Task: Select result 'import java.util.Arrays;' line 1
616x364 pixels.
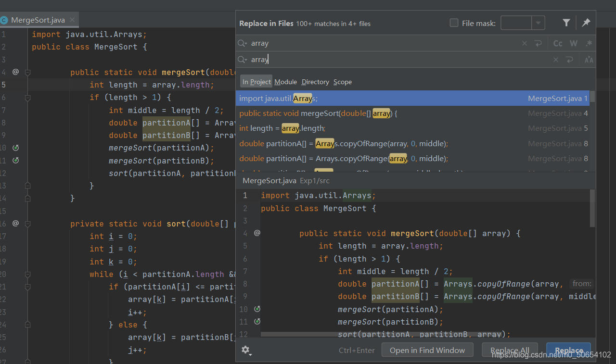Action: [x=412, y=98]
